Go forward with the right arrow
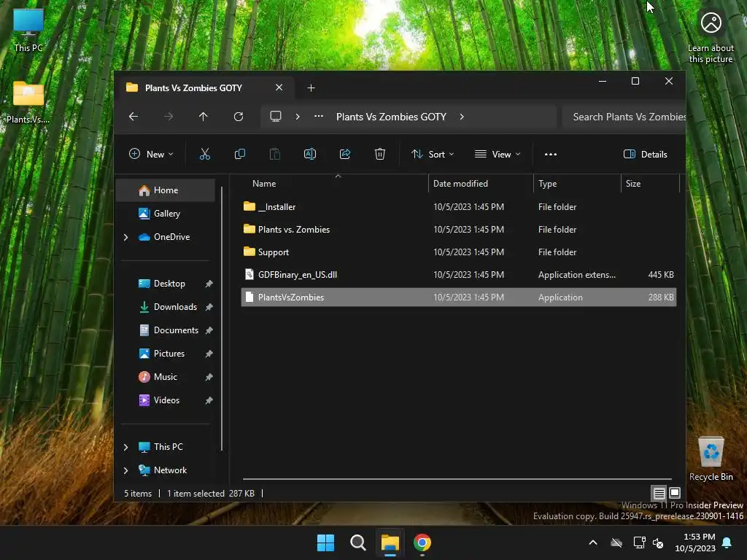 pyautogui.click(x=169, y=117)
